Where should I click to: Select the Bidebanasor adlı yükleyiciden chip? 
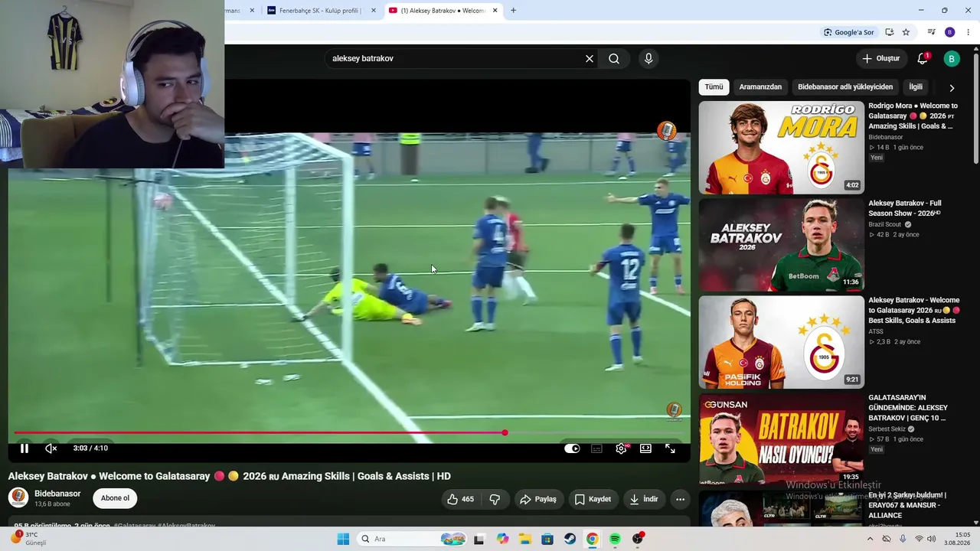coord(845,87)
